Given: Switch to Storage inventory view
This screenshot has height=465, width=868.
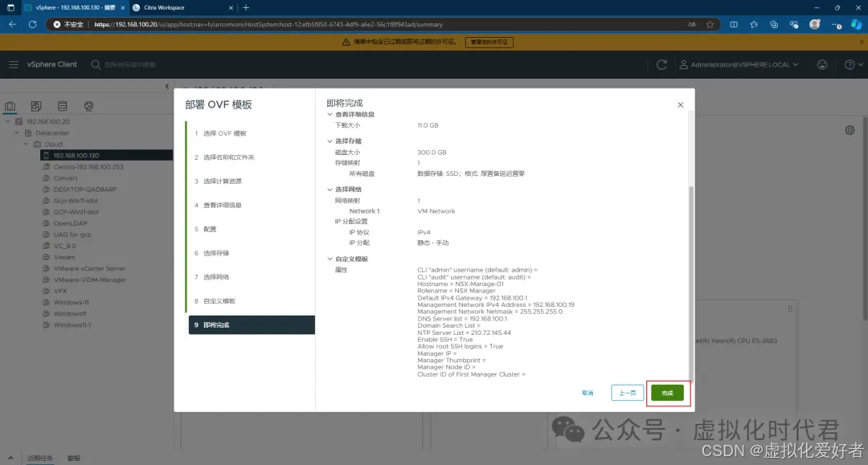Looking at the screenshot, I should click(63, 106).
